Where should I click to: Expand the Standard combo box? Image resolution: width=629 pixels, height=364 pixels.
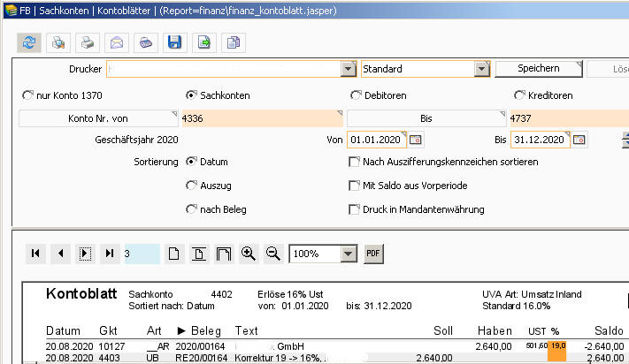481,69
